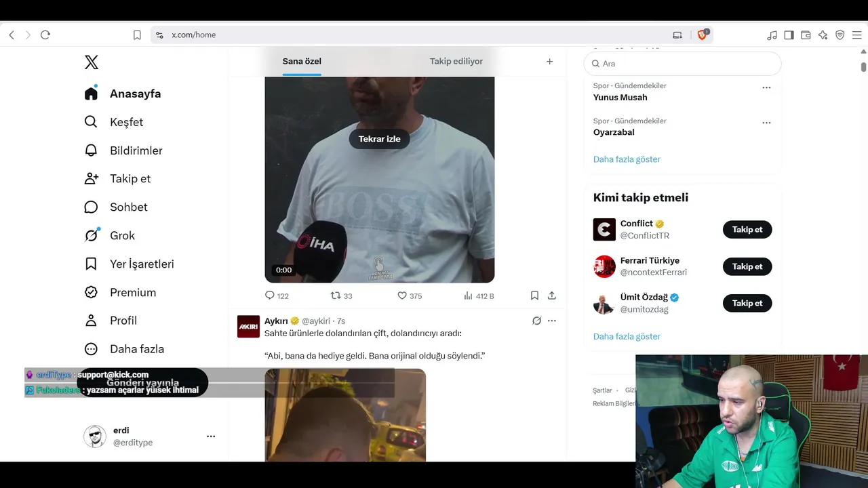The image size is (868, 488).
Task: Click the page vertical scrollbar thumb
Action: point(863,67)
